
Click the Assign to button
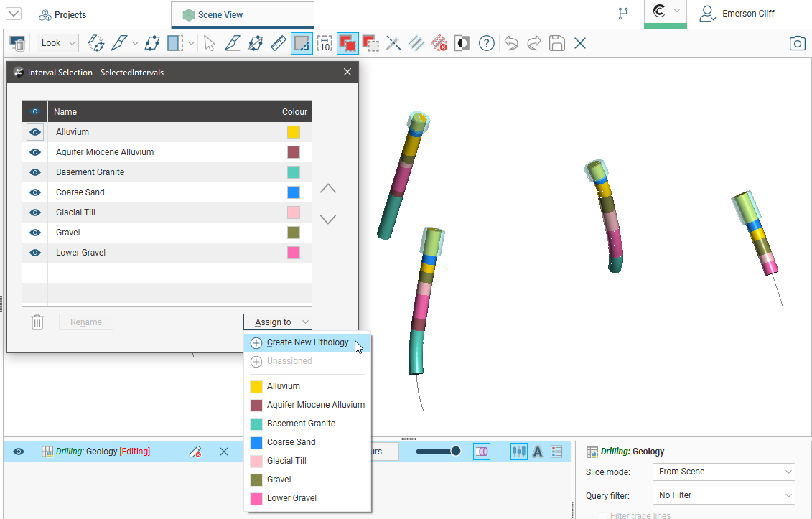tap(277, 322)
